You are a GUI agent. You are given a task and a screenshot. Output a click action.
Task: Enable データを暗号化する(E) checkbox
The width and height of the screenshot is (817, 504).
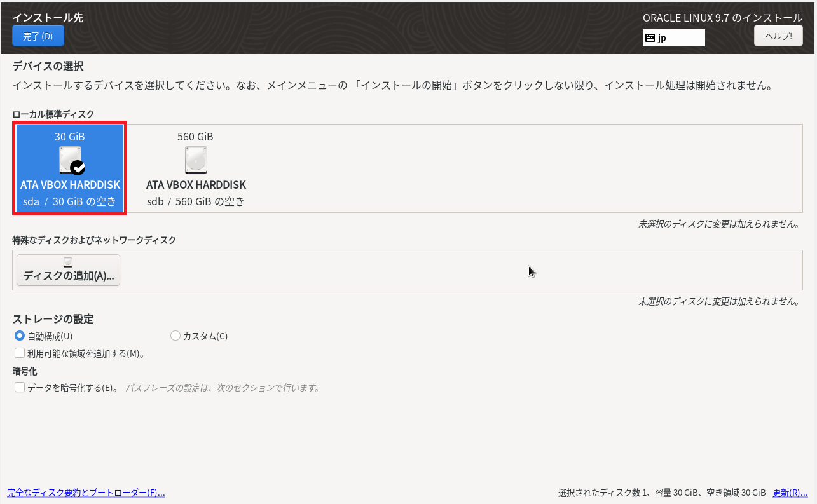coord(20,387)
